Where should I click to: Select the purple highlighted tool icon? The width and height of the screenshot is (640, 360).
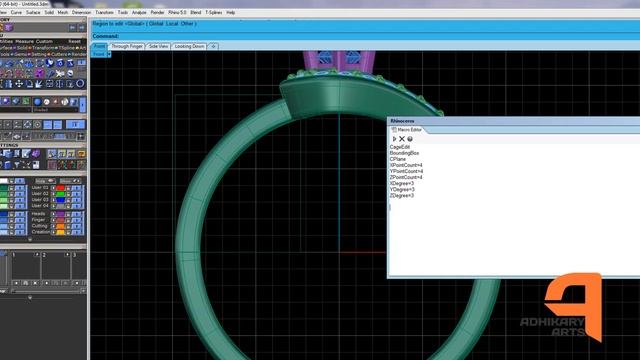(40, 73)
